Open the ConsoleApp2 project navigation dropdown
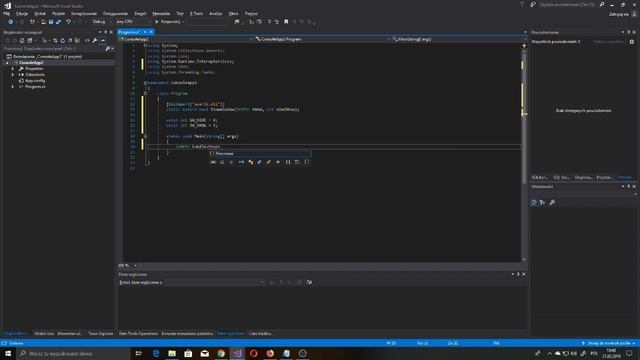This screenshot has width=640, height=360. click(186, 39)
